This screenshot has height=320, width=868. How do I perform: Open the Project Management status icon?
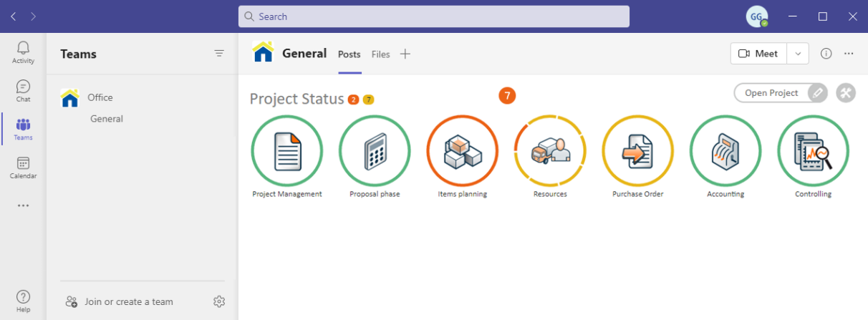pyautogui.click(x=286, y=151)
